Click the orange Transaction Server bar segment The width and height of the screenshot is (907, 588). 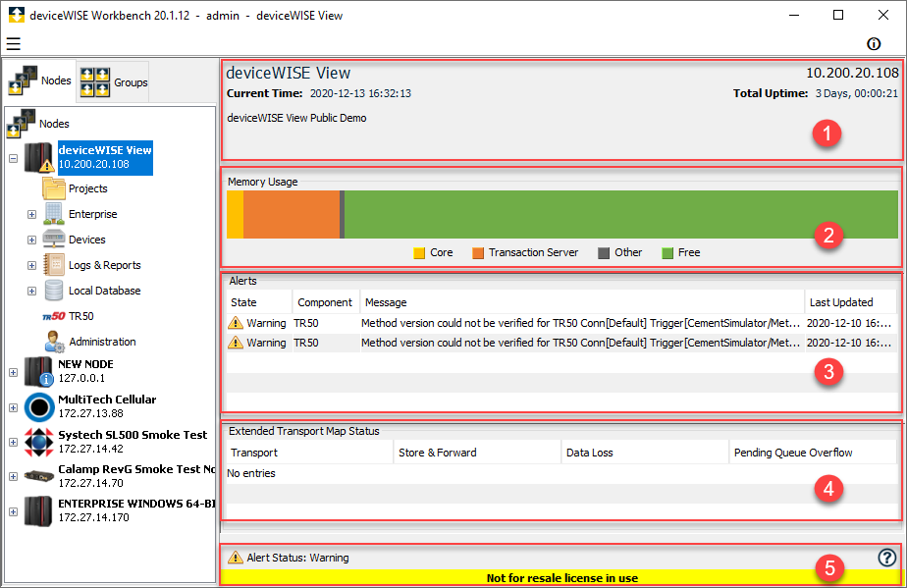coord(292,215)
